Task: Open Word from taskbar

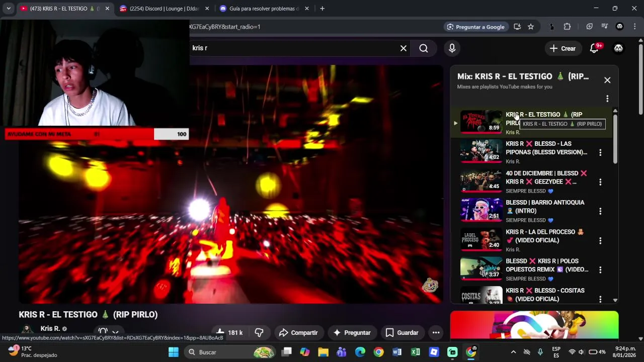Action: coord(397,352)
